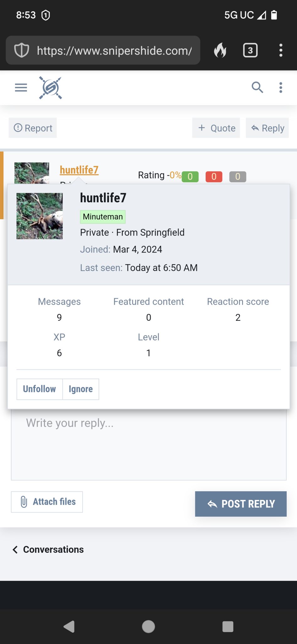Click the Report button
The height and width of the screenshot is (644, 297).
[x=33, y=128]
